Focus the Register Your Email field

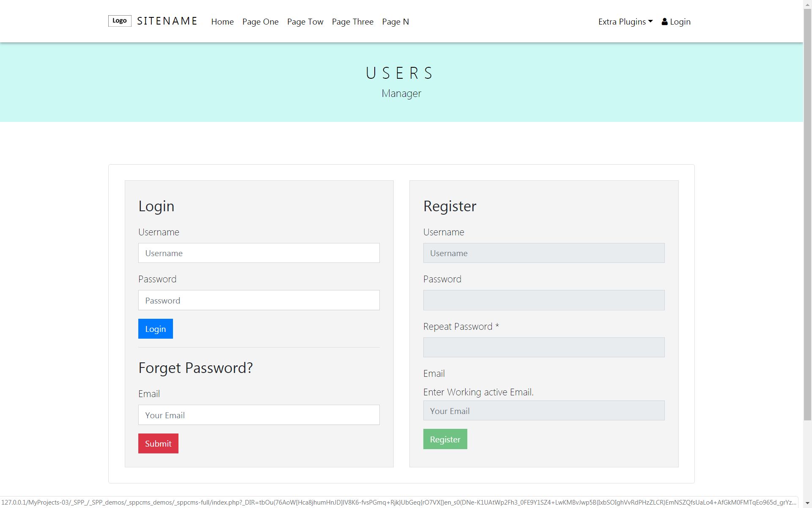point(543,411)
